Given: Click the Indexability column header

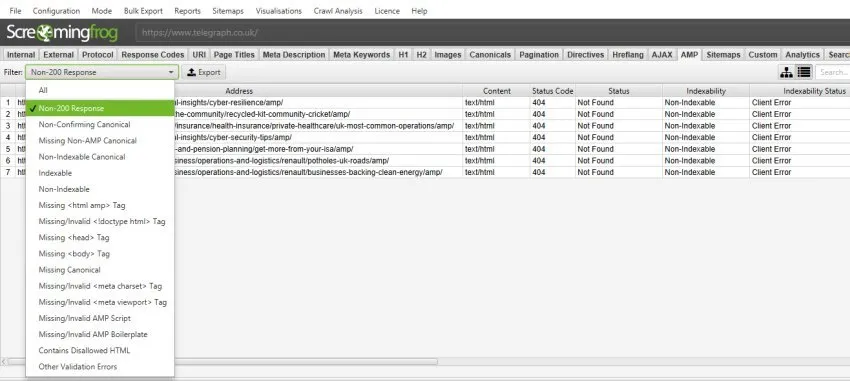Looking at the screenshot, I should [706, 91].
